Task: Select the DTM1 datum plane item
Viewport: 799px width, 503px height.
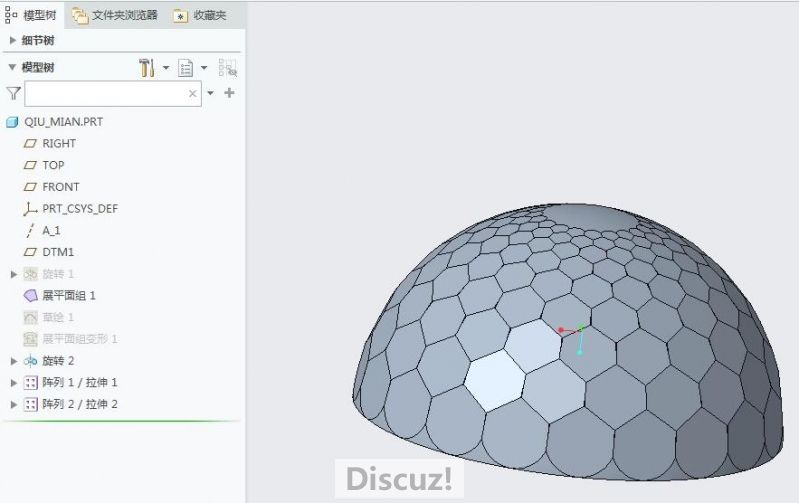Action: (x=58, y=252)
